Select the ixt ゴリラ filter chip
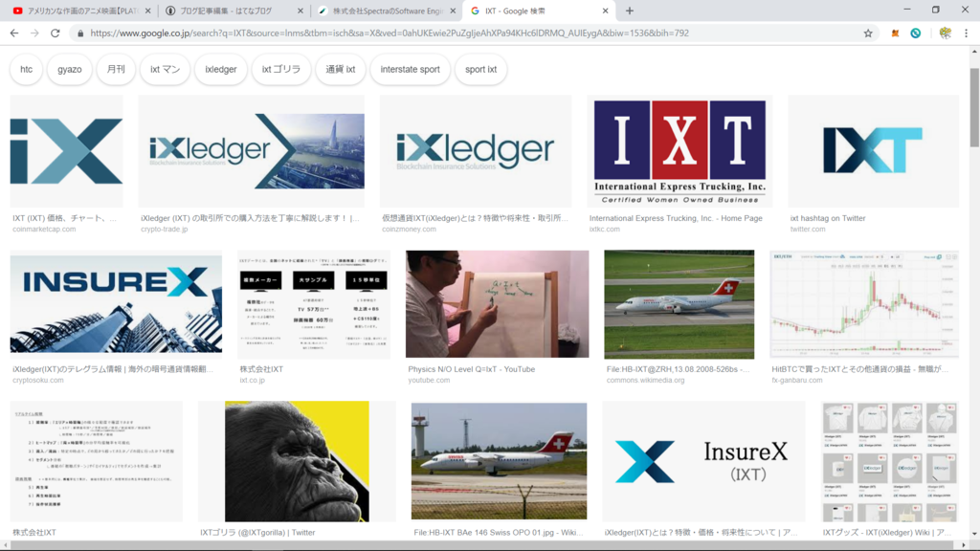980x551 pixels. coord(281,69)
